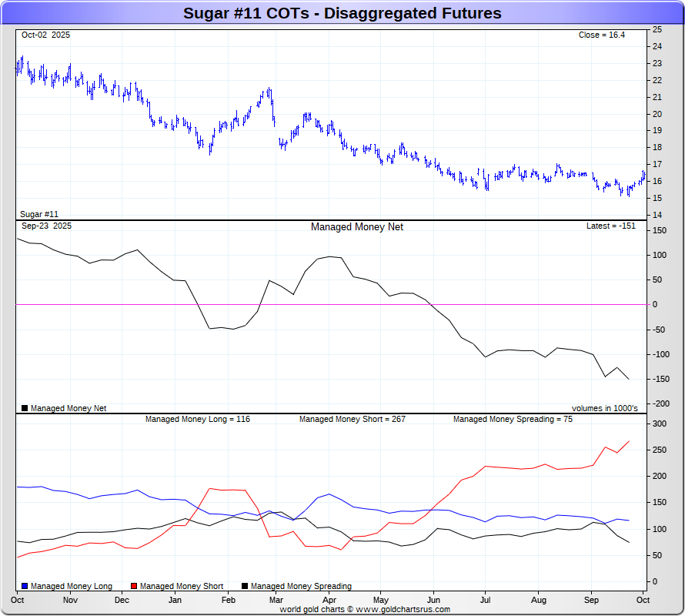Click the Sugar #11 label in price panel
This screenshot has width=685, height=616.
[x=39, y=214]
